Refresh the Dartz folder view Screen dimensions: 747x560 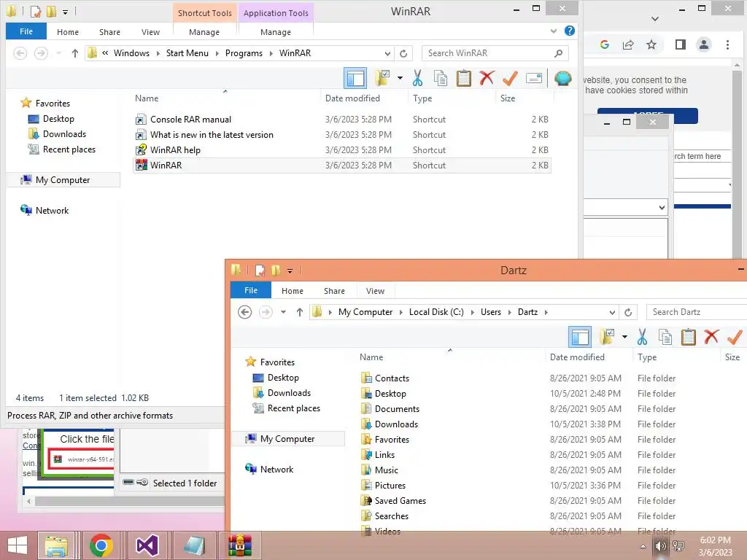pos(628,312)
